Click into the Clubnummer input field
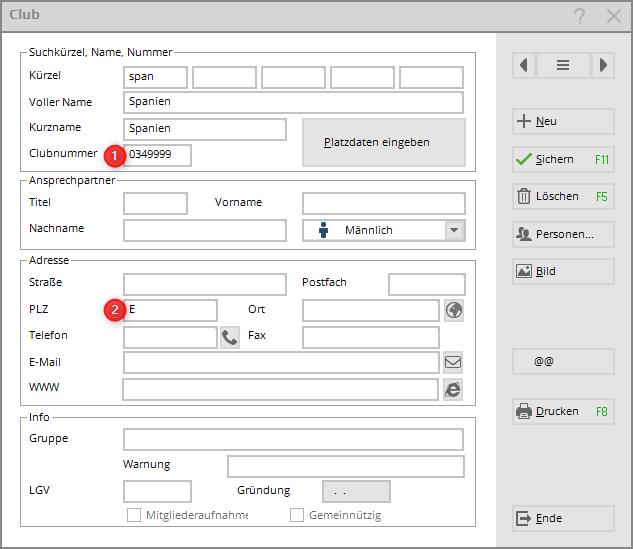633x549 pixels. [x=158, y=155]
